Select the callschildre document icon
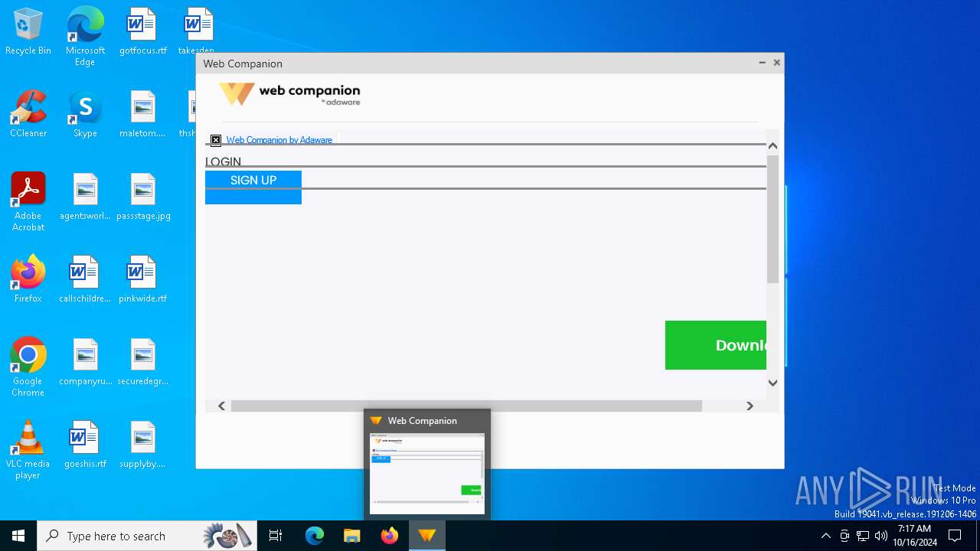The height and width of the screenshot is (551, 980). point(85,280)
